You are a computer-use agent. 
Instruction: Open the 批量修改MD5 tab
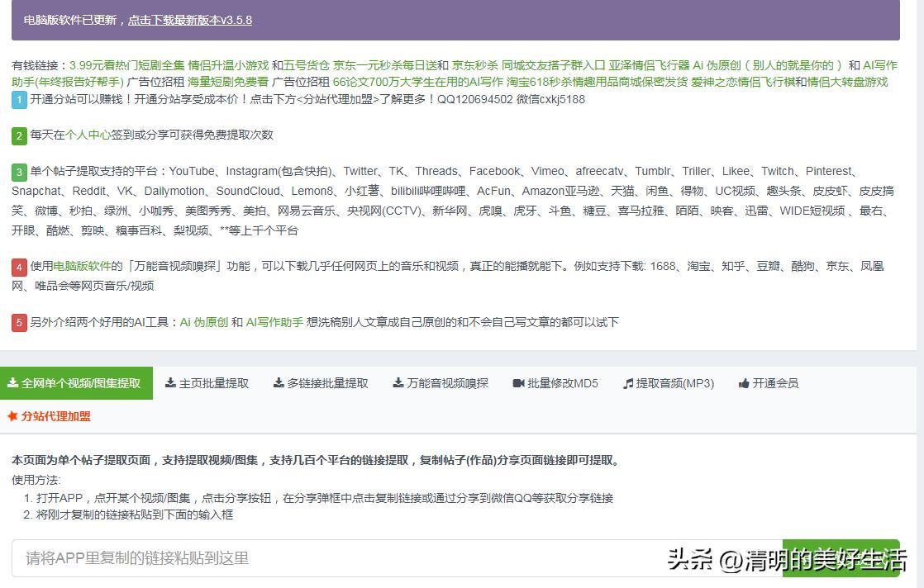(x=555, y=383)
